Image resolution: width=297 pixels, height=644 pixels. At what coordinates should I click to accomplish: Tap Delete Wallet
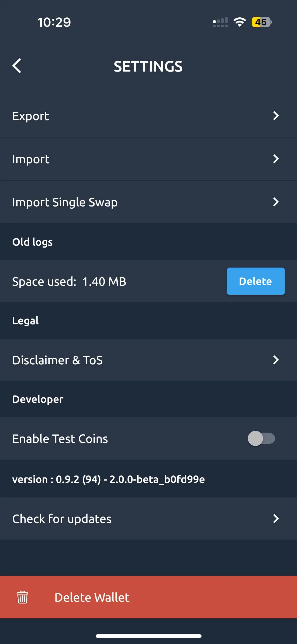click(92, 597)
